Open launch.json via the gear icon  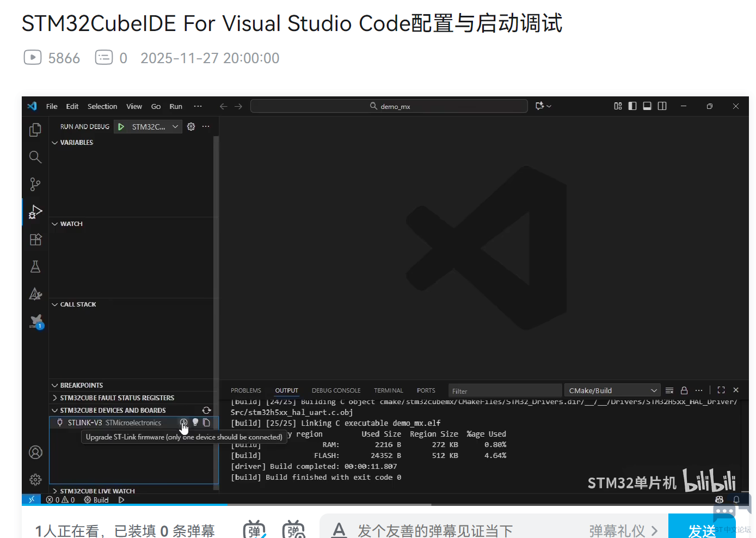191,127
